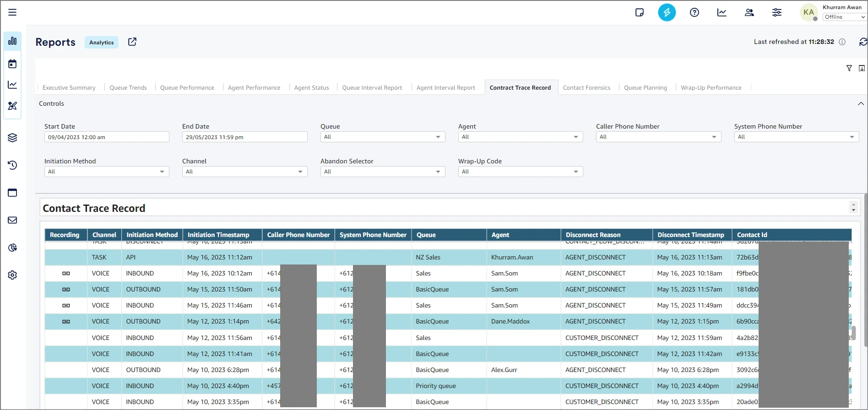The width and height of the screenshot is (868, 410).
Task: Click the refresh icon beside last refreshed time
Action: click(863, 42)
